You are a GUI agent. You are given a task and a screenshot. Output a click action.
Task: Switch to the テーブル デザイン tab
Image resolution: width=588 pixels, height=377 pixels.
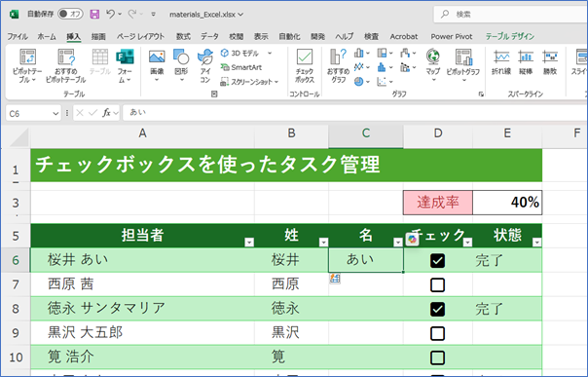(x=510, y=36)
